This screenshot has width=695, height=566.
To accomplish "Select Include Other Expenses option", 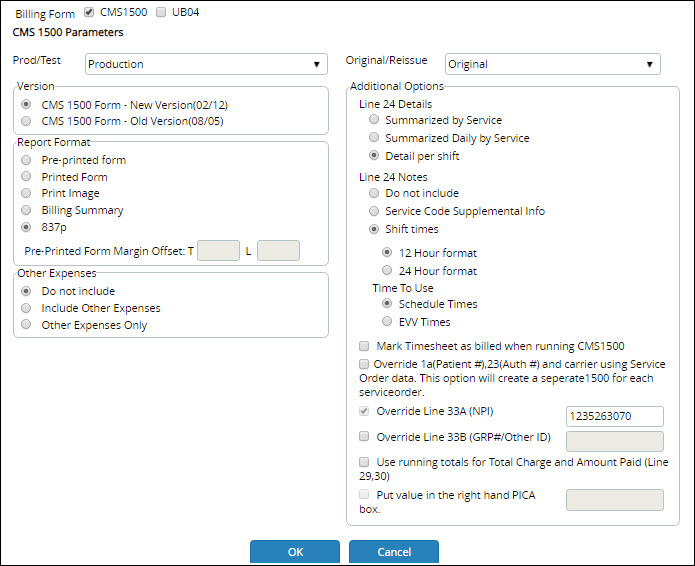I will 26,308.
